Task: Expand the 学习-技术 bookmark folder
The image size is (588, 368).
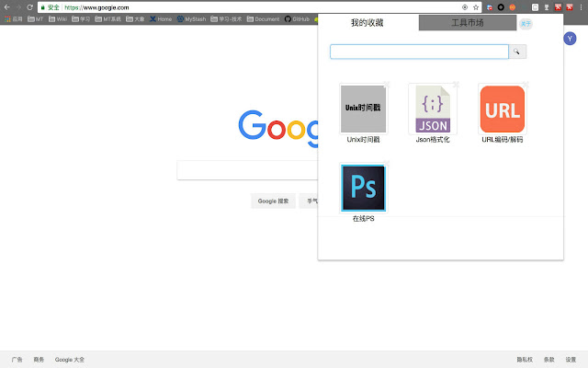Action: (x=227, y=18)
